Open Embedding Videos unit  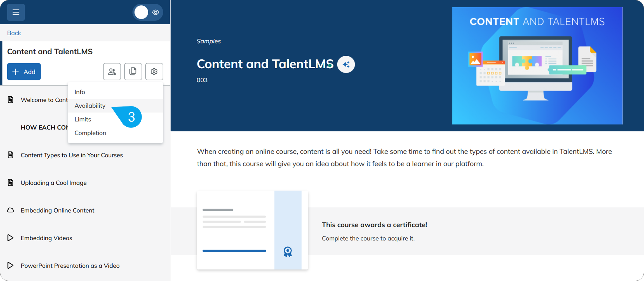tap(46, 238)
